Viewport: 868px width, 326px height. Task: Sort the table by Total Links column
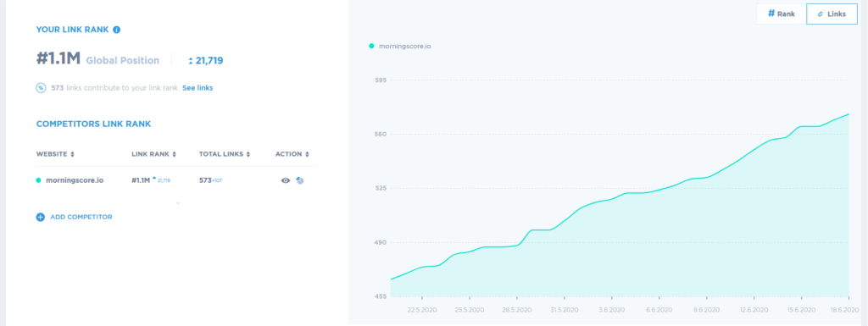225,154
